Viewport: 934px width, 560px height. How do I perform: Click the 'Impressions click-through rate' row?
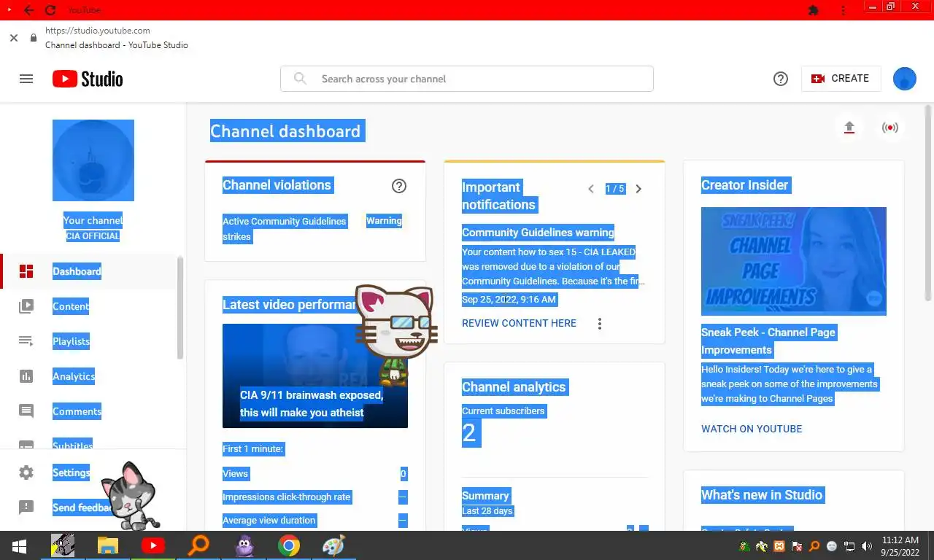coord(315,497)
